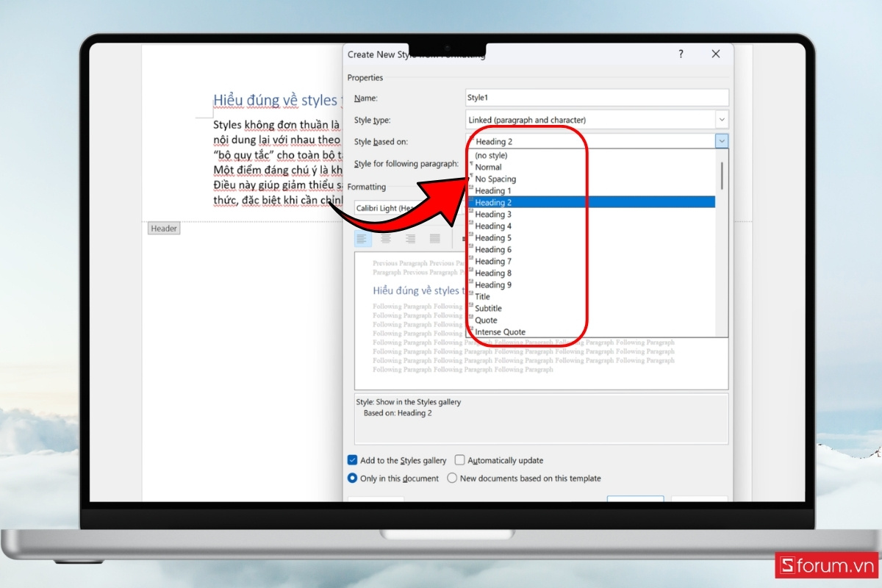Select the Justify alignment formatting icon
This screenshot has width=882, height=588.
[435, 238]
